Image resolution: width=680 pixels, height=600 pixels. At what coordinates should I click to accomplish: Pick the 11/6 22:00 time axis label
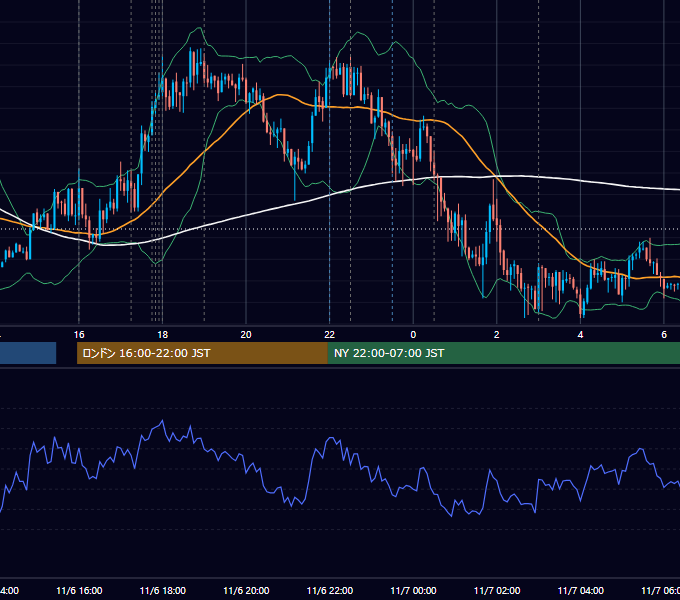pos(330,590)
